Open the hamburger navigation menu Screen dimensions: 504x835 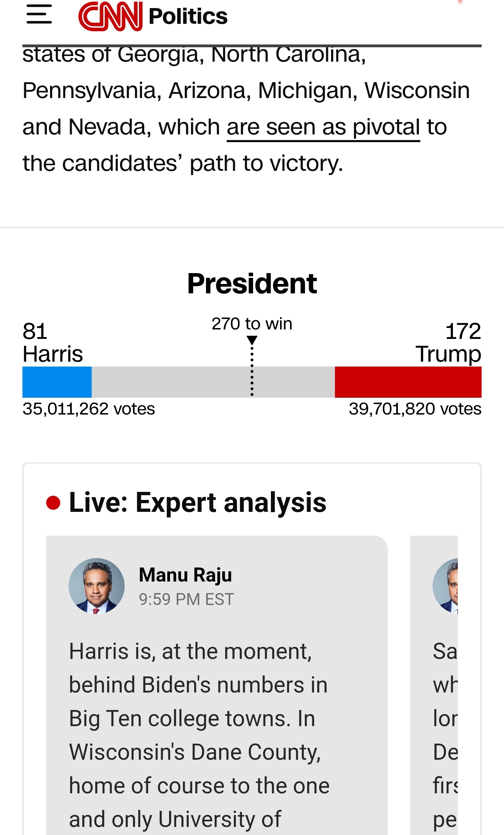click(x=39, y=15)
